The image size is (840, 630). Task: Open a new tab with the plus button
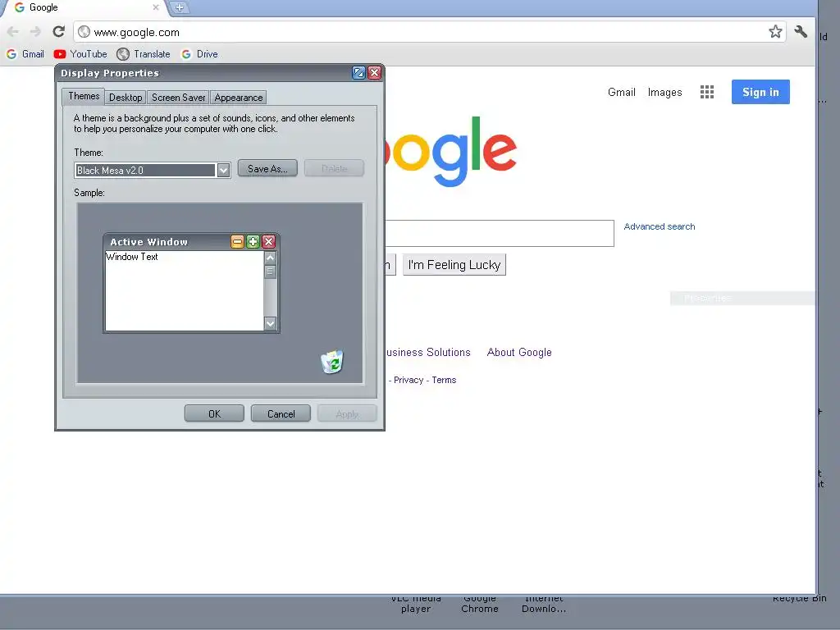tap(180, 7)
